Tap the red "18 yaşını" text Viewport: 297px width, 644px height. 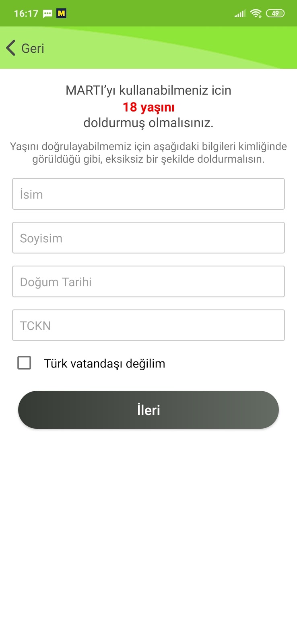(148, 107)
